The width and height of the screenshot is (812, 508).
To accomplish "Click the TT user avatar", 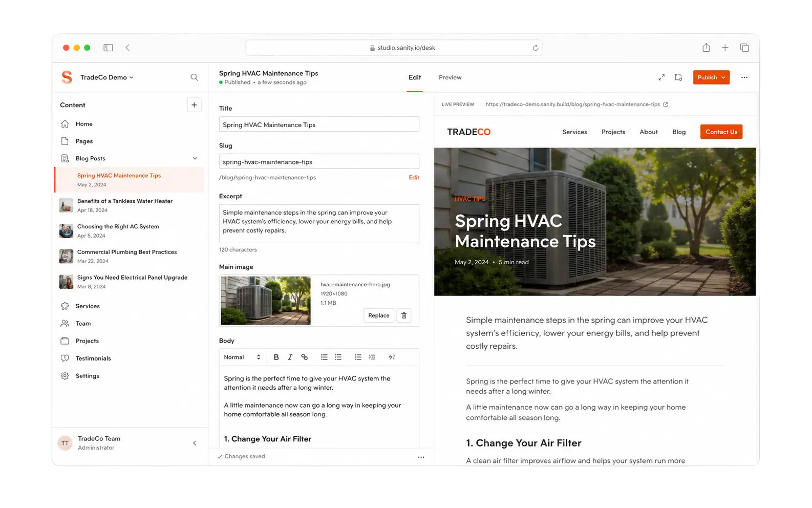I will point(65,443).
